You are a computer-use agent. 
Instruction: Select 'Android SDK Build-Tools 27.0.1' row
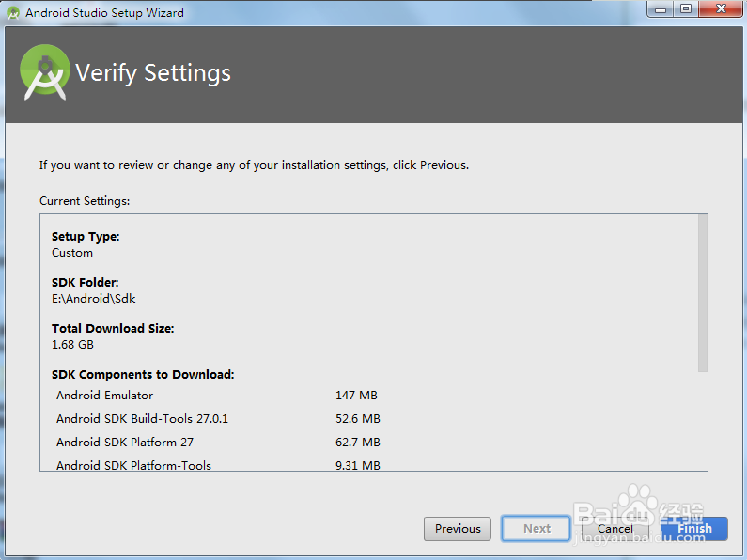[218, 418]
